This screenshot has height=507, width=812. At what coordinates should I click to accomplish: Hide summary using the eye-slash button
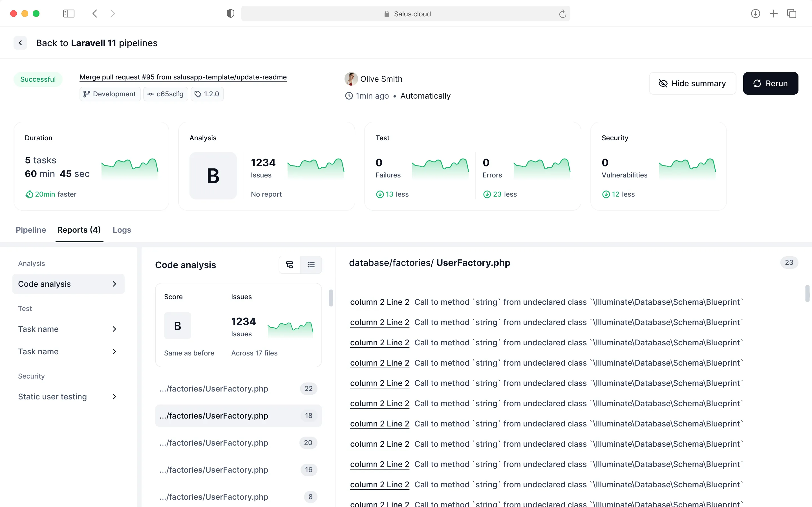click(692, 83)
